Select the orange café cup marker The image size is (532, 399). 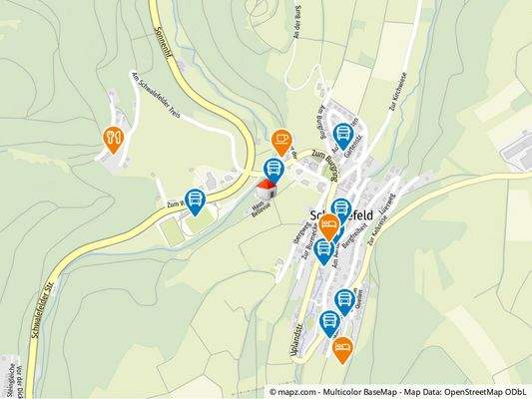click(281, 143)
